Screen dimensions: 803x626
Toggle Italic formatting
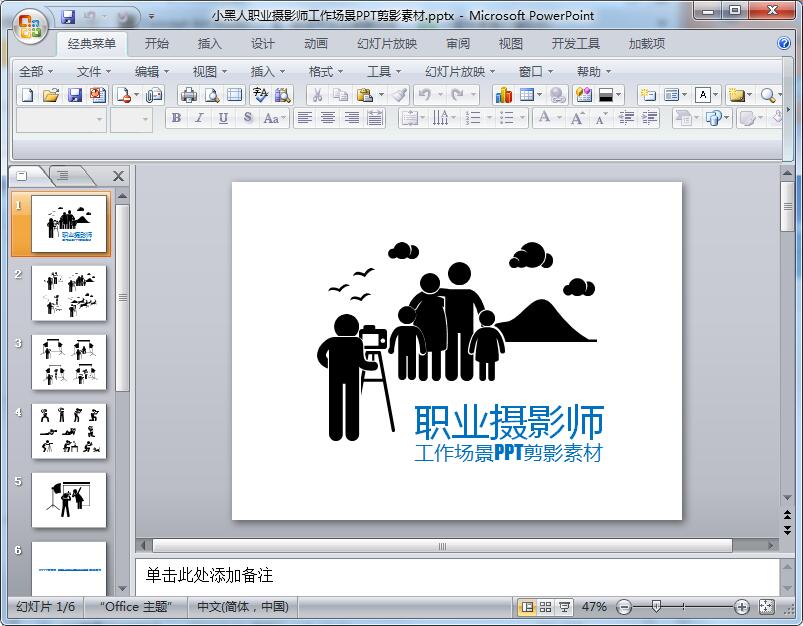[x=199, y=118]
